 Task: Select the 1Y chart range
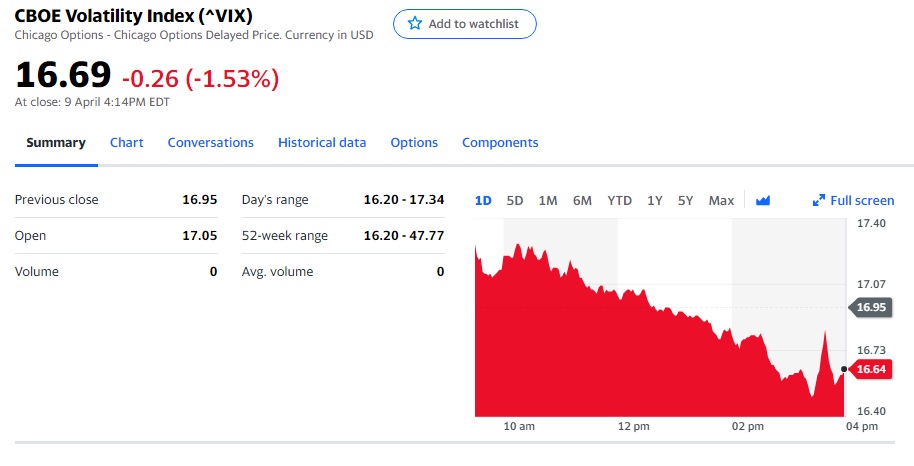coord(655,201)
